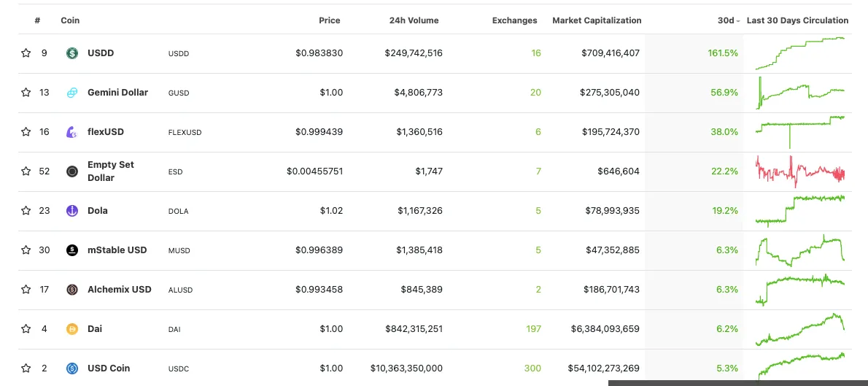This screenshot has height=386, width=868.
Task: Open the USDD coin name link
Action: click(x=101, y=53)
